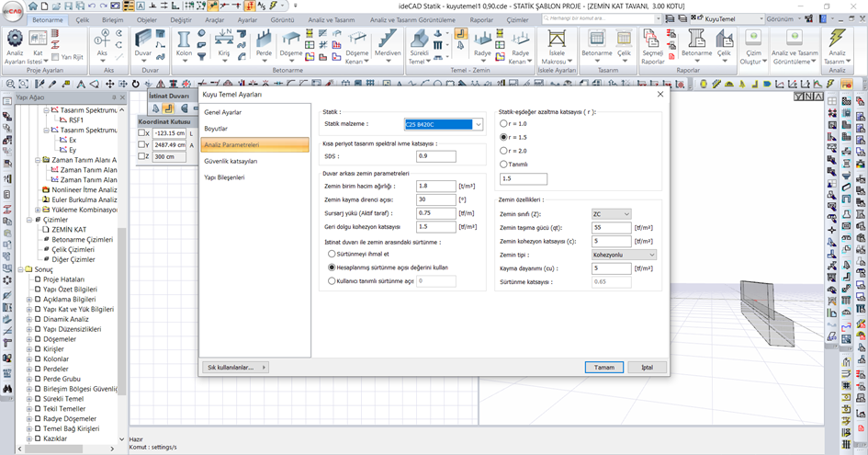Screen dimensions: 868x455
Task: Select Sürtünmeyi ihmal et option
Action: (332, 254)
